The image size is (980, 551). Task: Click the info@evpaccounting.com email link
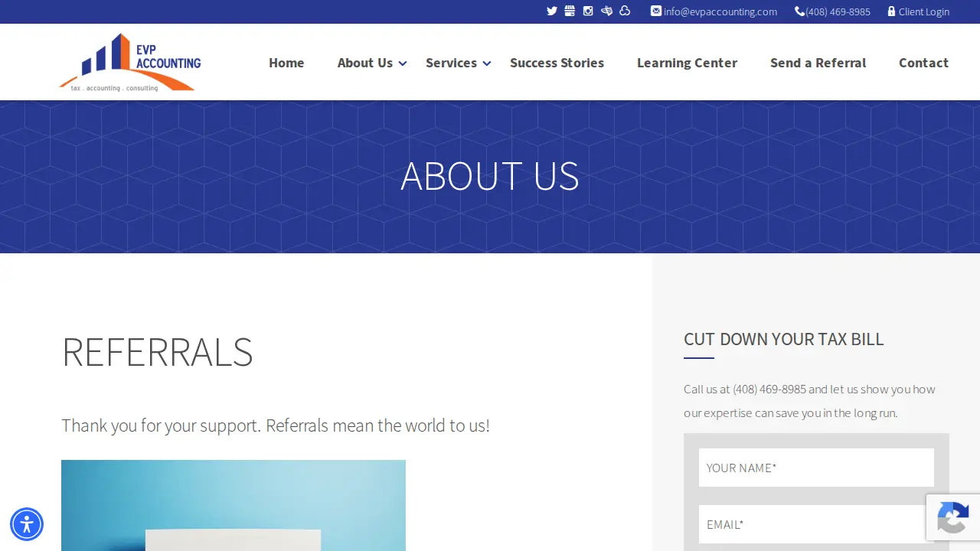point(720,11)
